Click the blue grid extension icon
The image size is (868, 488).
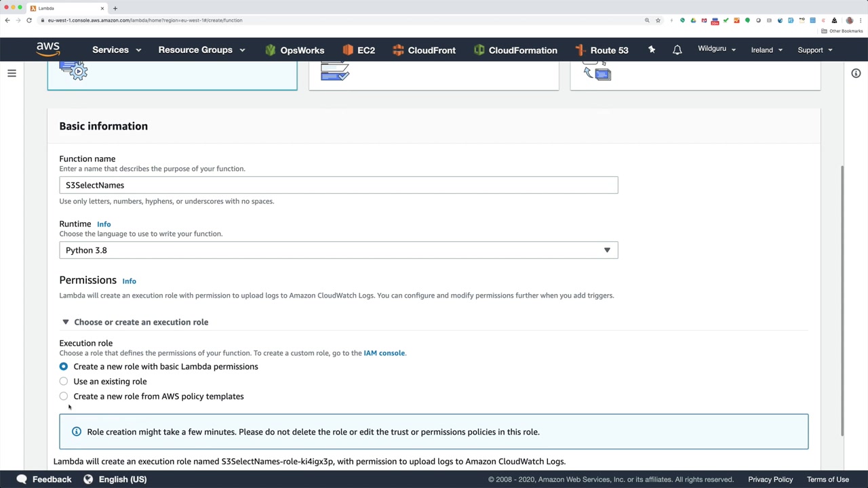tap(812, 20)
